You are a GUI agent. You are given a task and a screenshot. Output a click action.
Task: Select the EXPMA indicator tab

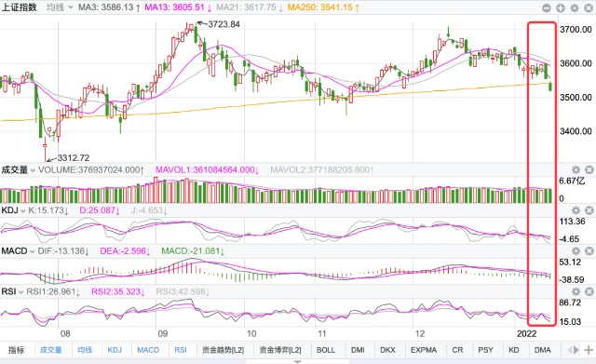[x=424, y=350]
